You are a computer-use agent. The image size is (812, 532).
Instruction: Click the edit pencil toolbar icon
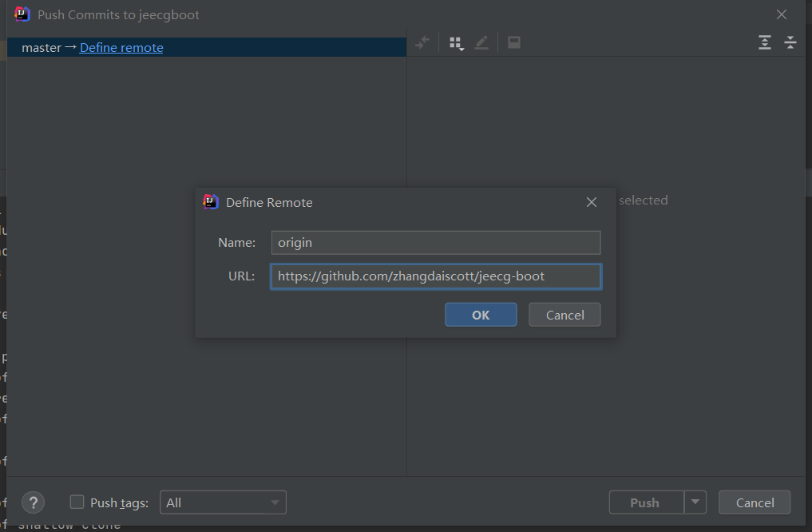point(481,42)
